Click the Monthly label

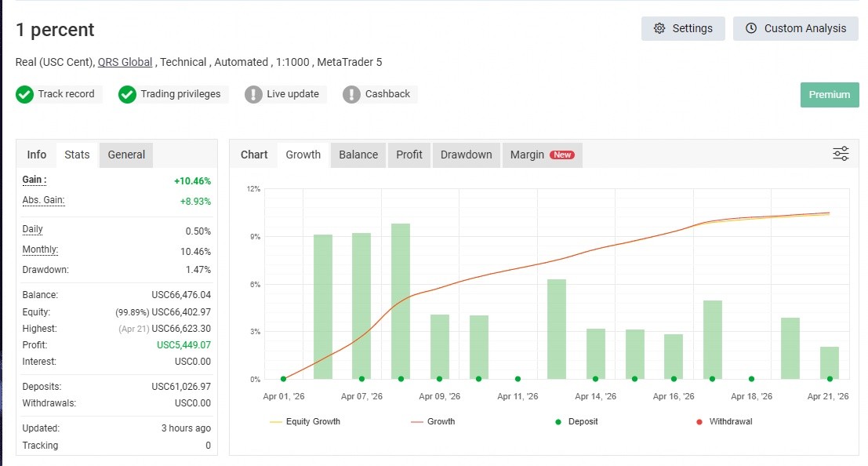(40, 249)
